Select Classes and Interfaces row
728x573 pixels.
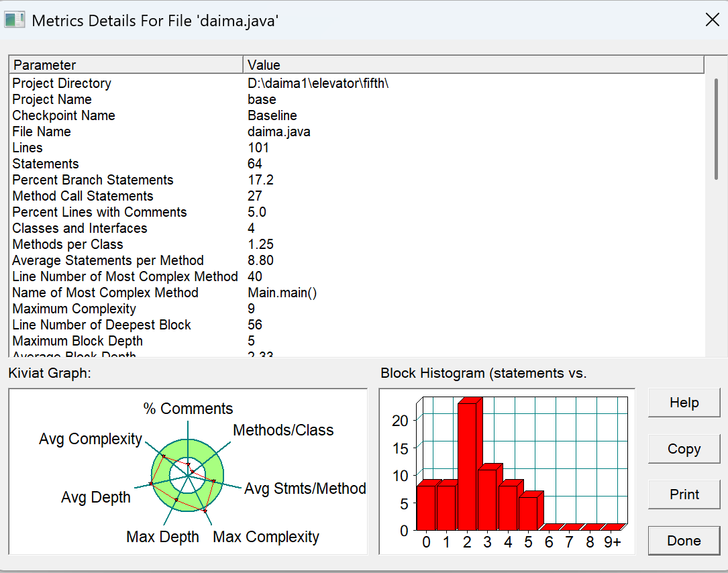[356, 228]
